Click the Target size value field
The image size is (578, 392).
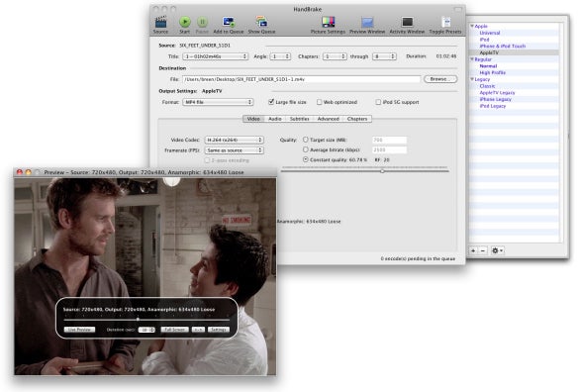click(x=389, y=141)
